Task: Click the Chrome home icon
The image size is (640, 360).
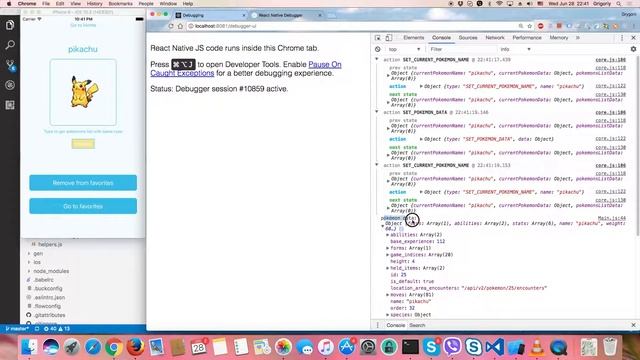Action: (180, 26)
